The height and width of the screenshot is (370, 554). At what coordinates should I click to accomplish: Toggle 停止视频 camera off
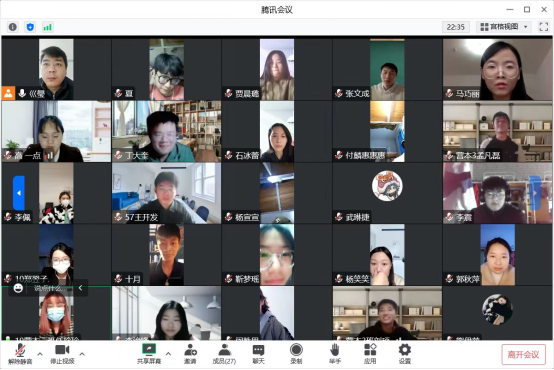point(62,354)
